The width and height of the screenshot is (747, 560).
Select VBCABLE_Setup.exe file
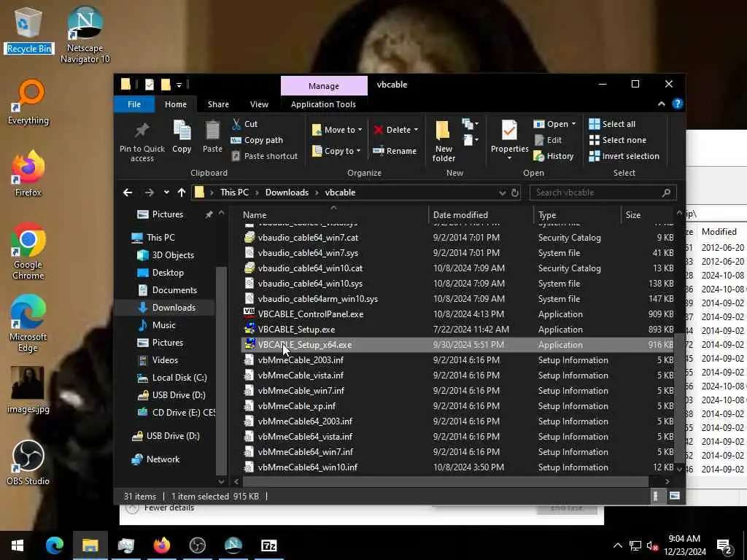pos(296,330)
